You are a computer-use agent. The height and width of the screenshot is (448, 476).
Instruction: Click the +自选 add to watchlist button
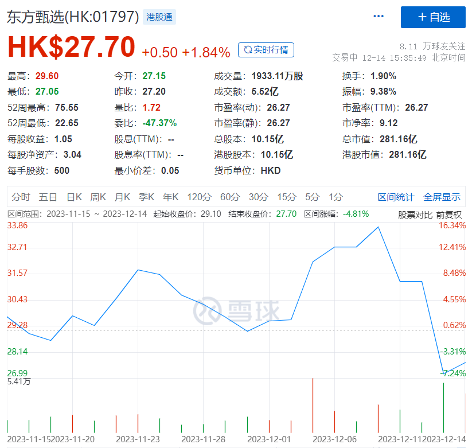[433, 17]
